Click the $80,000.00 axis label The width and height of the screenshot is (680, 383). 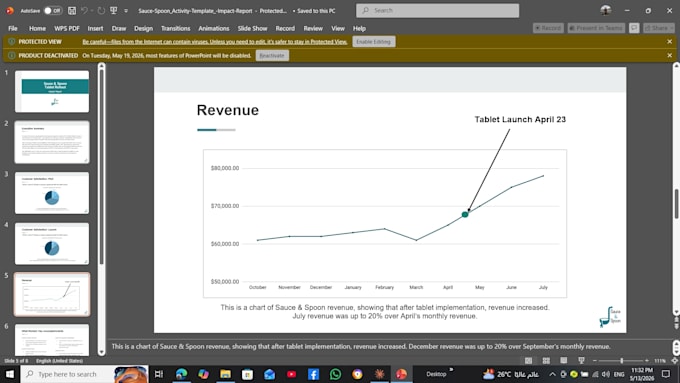225,168
